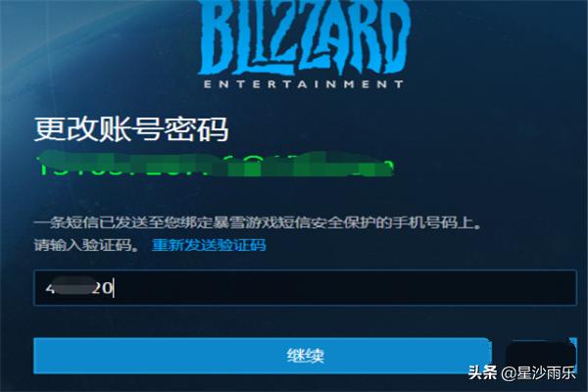Focus the verification code input field

point(305,288)
